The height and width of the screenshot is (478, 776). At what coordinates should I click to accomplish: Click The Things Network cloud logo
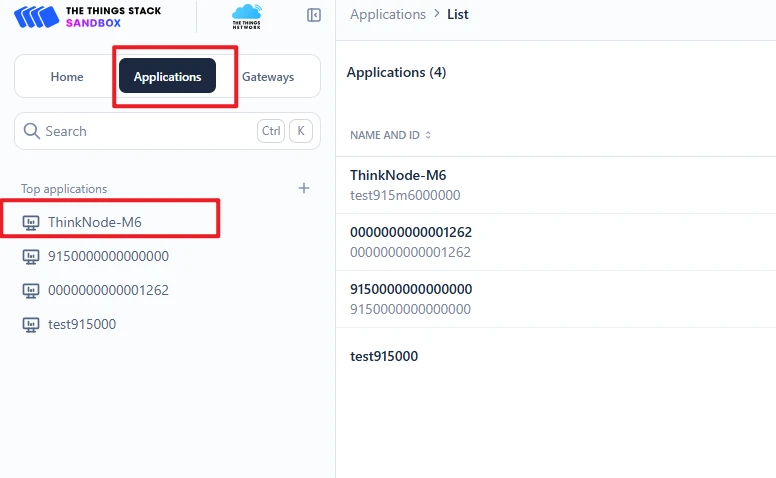tap(247, 16)
